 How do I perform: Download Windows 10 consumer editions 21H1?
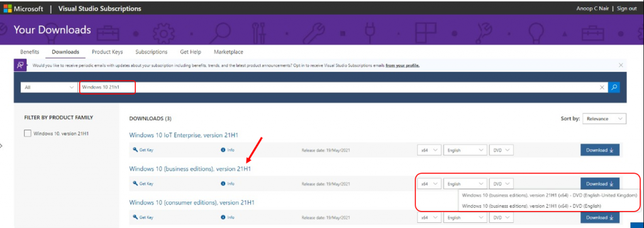599,218
